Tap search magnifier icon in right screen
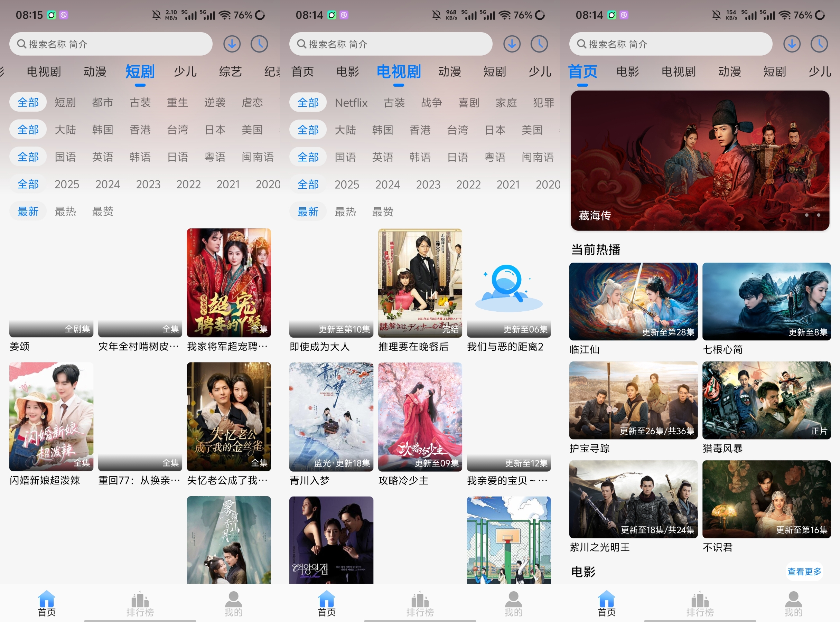This screenshot has height=622, width=840. point(582,44)
